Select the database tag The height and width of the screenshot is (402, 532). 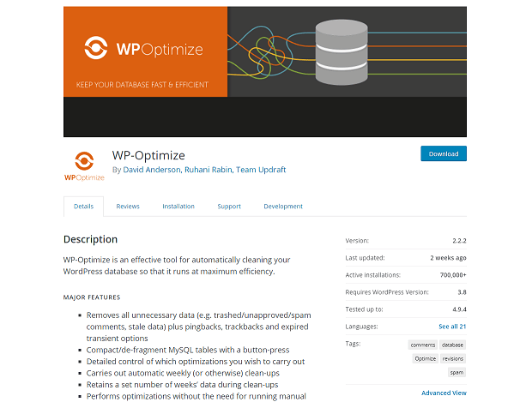[452, 345]
